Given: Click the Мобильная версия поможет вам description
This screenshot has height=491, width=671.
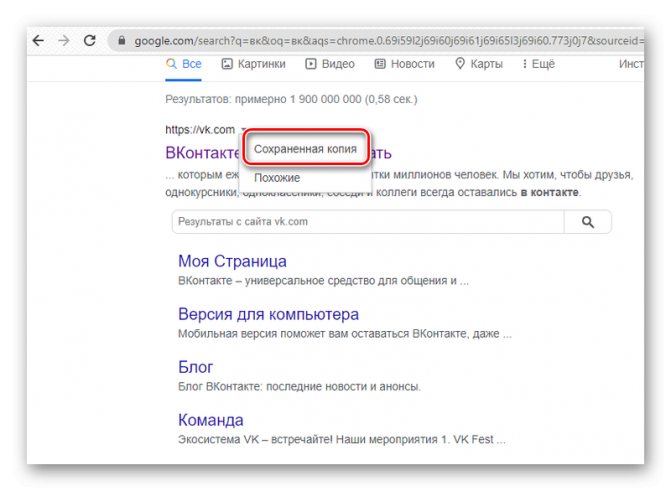Looking at the screenshot, I should (x=345, y=334).
